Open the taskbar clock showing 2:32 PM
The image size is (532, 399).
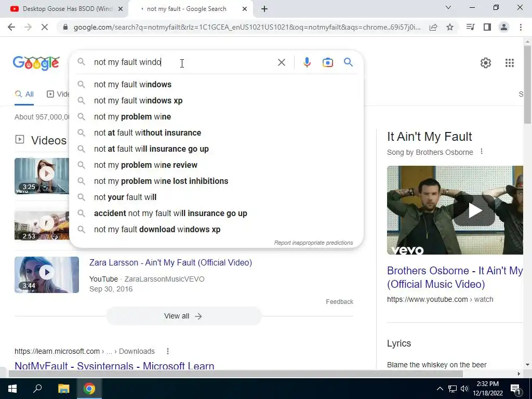coord(487,389)
